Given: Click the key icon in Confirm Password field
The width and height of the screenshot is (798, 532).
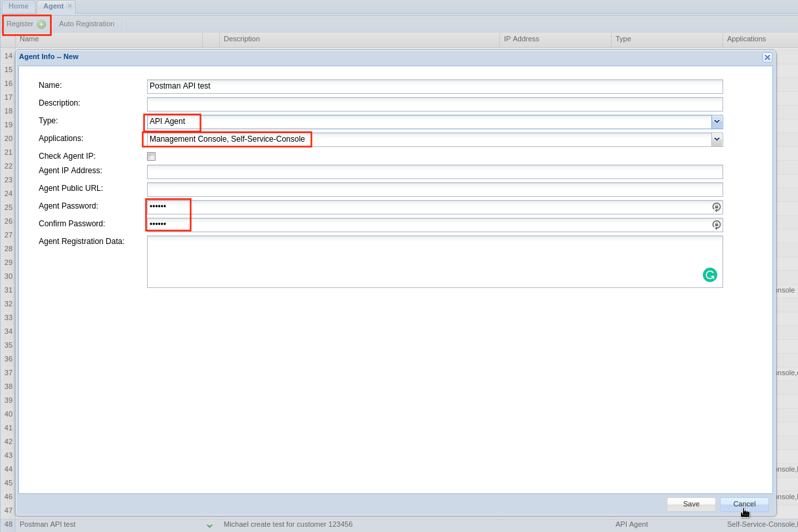Looking at the screenshot, I should click(716, 225).
